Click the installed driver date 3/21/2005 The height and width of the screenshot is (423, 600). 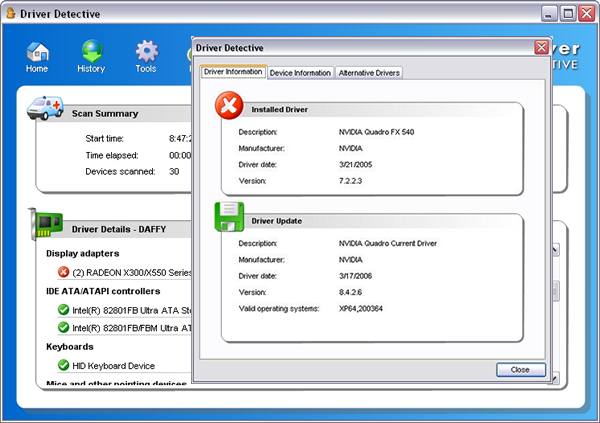(x=355, y=165)
